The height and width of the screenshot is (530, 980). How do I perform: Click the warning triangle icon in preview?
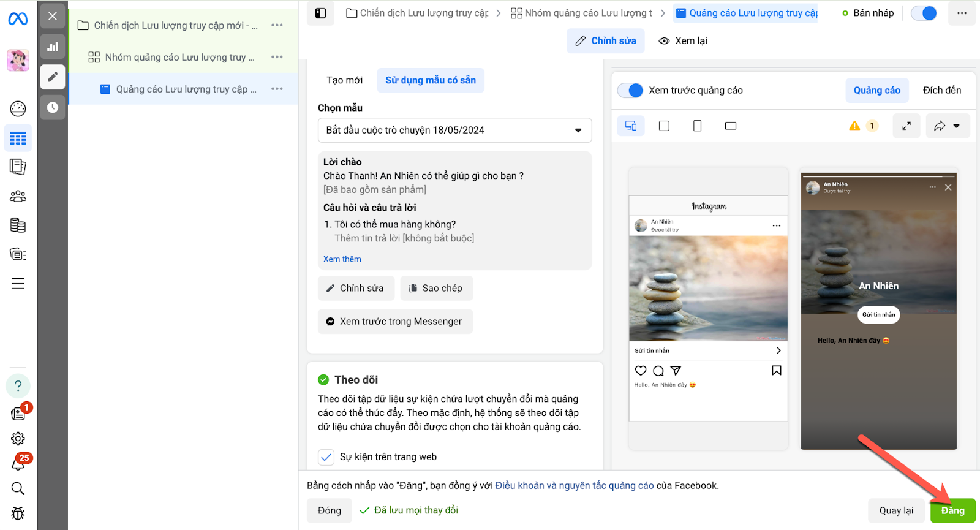(854, 126)
